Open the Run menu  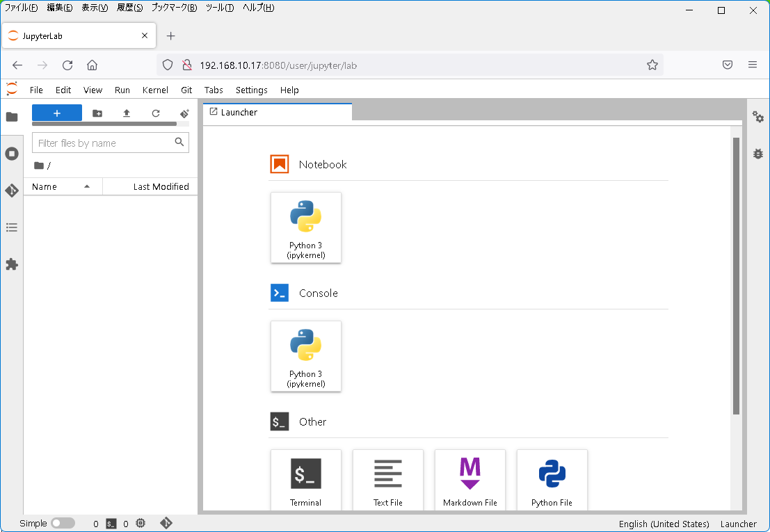122,90
